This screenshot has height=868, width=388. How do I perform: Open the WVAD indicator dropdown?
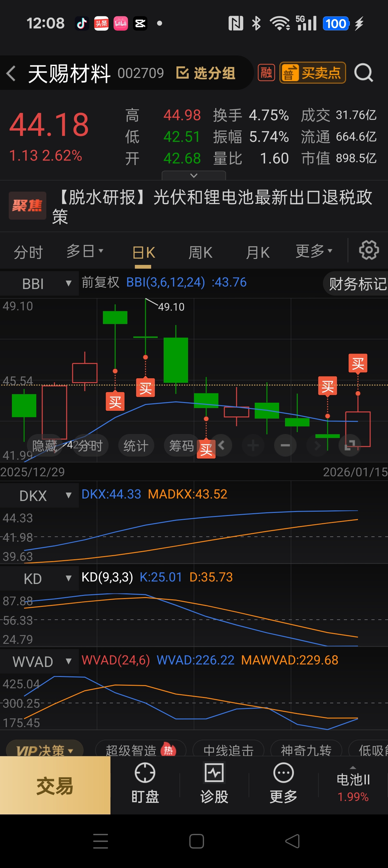click(x=39, y=661)
